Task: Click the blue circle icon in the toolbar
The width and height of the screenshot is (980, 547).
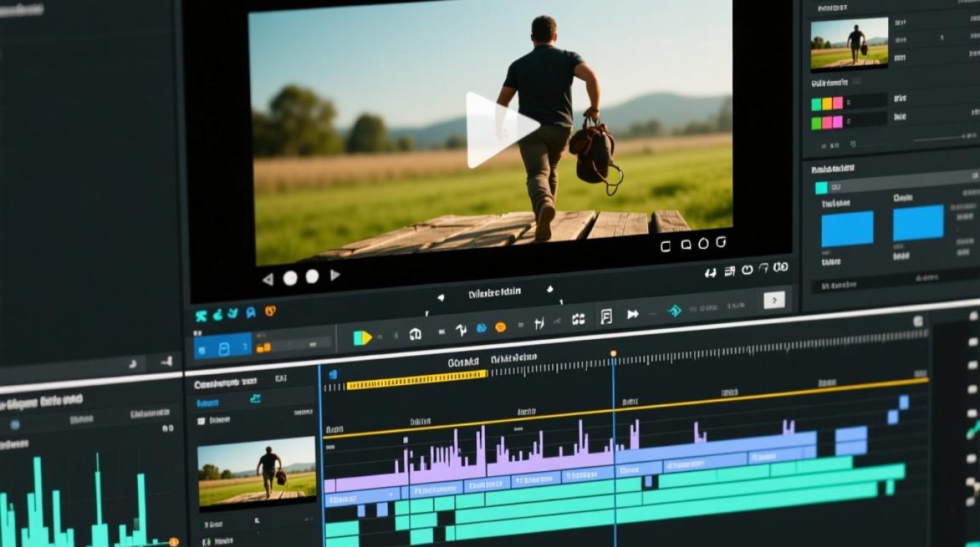Action: pos(481,328)
